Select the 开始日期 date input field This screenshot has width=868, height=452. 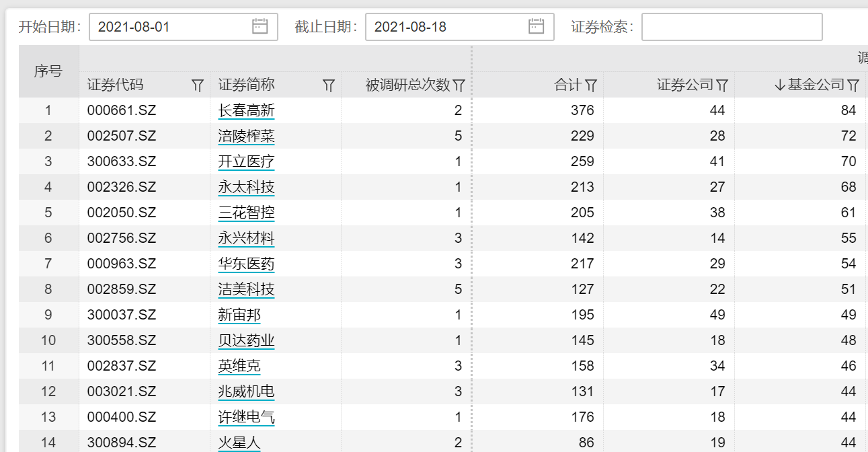pos(168,26)
